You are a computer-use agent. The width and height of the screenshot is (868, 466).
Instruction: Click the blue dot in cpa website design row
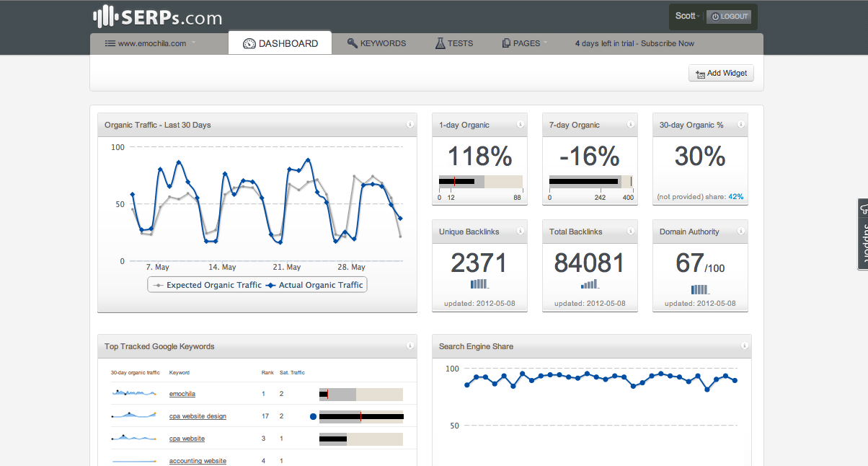(x=313, y=416)
